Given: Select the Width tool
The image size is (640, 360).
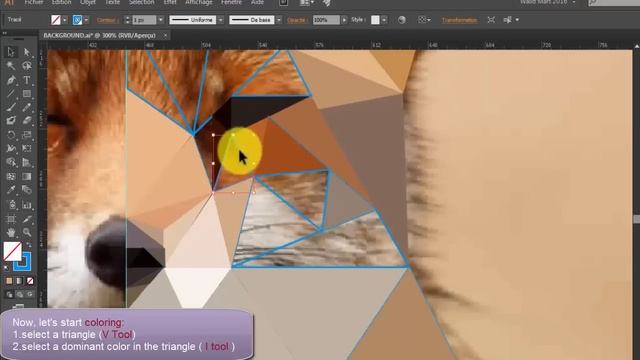Looking at the screenshot, I should click(x=11, y=149).
